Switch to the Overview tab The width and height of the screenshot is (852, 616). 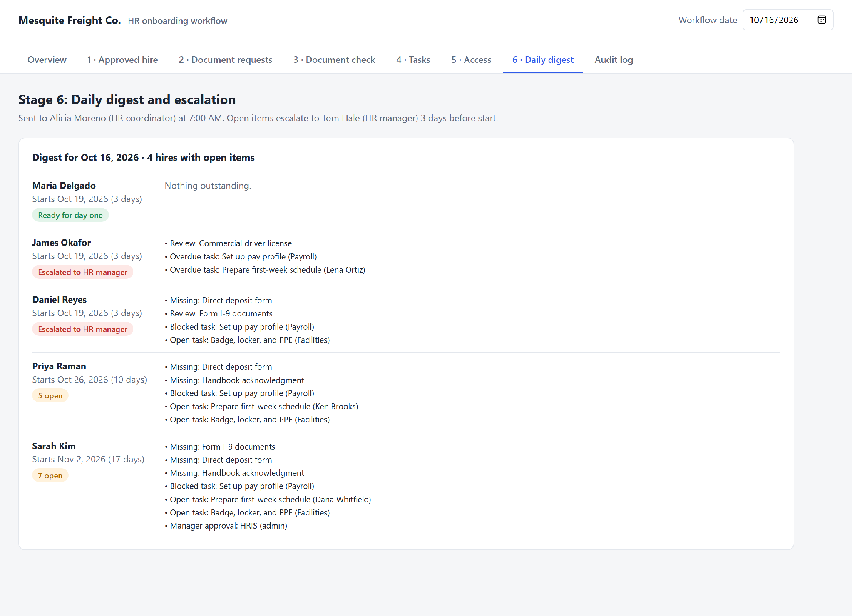click(x=47, y=60)
